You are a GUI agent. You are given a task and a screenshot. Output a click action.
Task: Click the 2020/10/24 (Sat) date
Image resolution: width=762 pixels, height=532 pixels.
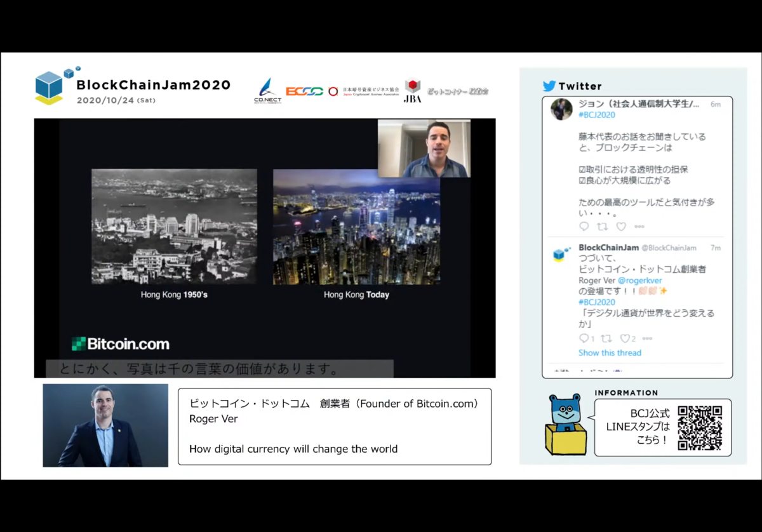click(x=116, y=100)
